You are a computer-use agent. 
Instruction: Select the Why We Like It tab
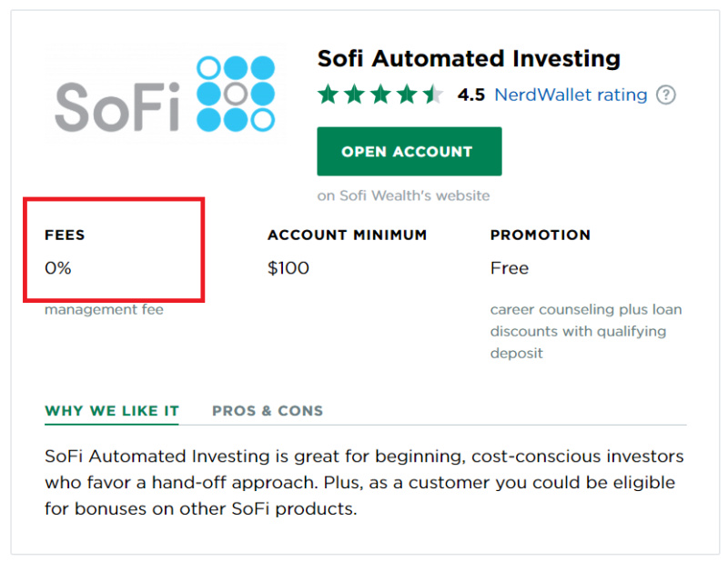tap(112, 411)
